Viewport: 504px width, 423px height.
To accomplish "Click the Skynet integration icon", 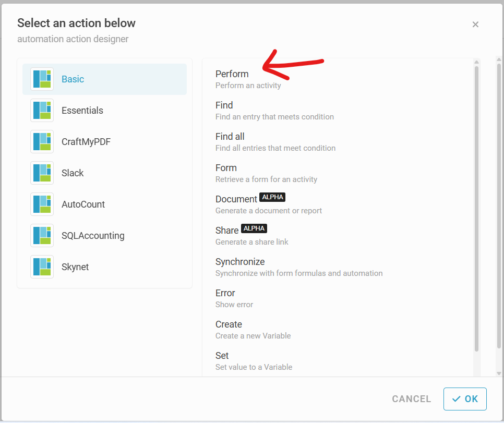I will 42,267.
